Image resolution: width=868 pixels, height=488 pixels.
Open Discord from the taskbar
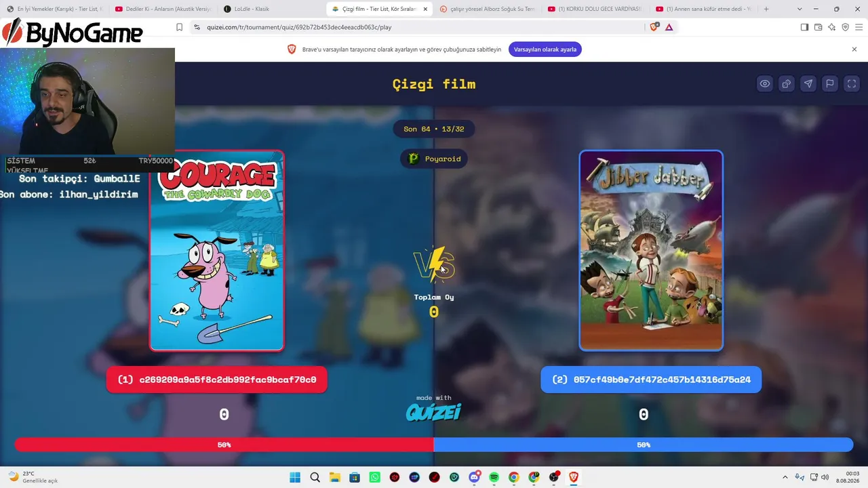[x=475, y=477]
